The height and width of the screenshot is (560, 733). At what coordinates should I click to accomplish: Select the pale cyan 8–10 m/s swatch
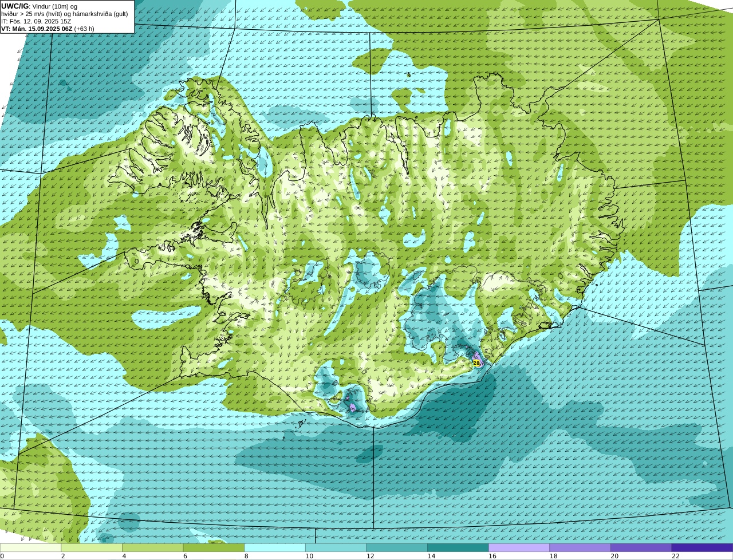(x=275, y=547)
